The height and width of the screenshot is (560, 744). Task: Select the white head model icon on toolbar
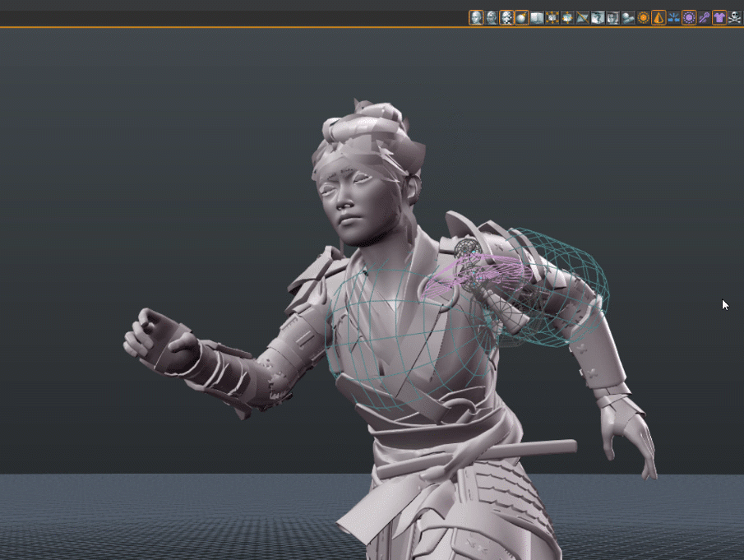(475, 16)
